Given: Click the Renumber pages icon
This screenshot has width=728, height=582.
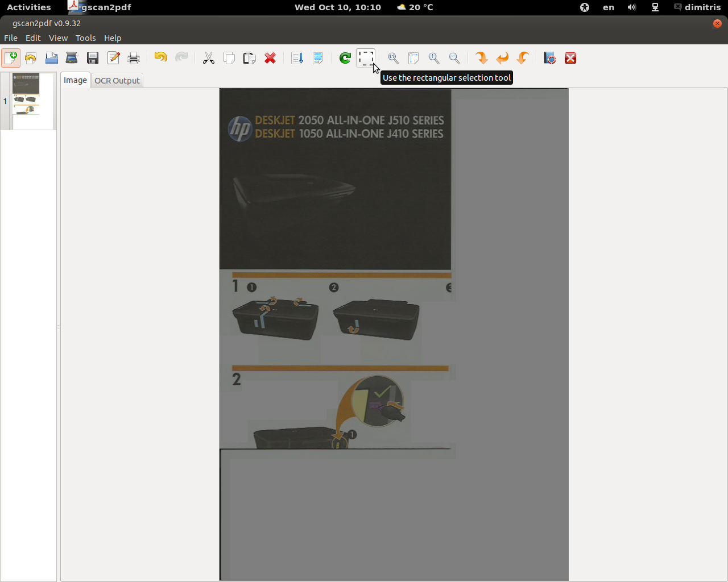Looking at the screenshot, I should pos(297,58).
